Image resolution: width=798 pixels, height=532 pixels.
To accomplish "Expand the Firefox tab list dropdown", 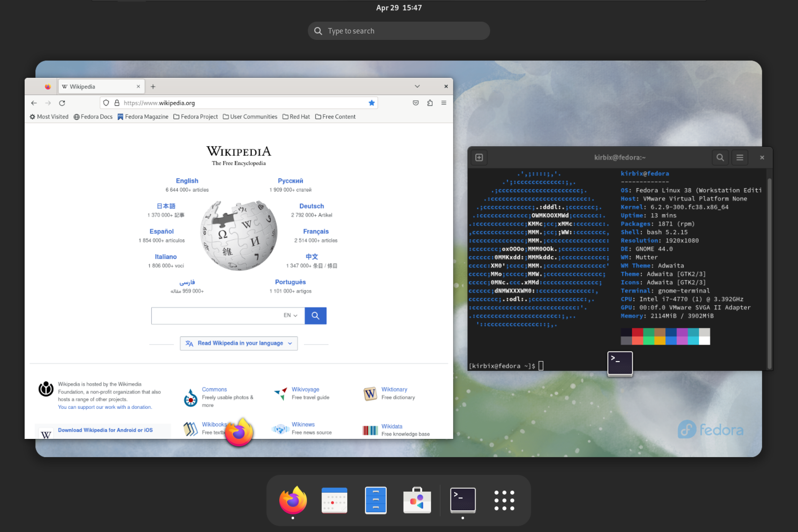I will point(417,85).
